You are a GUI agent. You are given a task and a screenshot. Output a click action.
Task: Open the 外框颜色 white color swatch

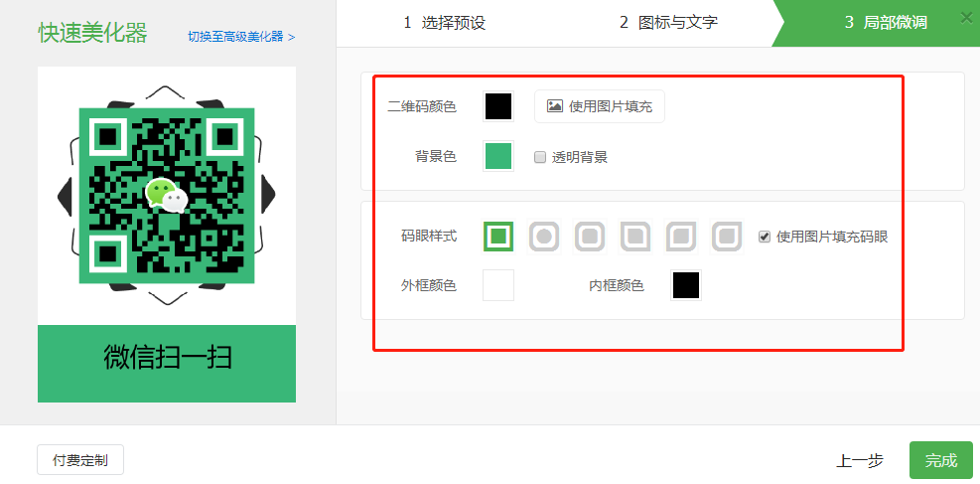tap(498, 285)
